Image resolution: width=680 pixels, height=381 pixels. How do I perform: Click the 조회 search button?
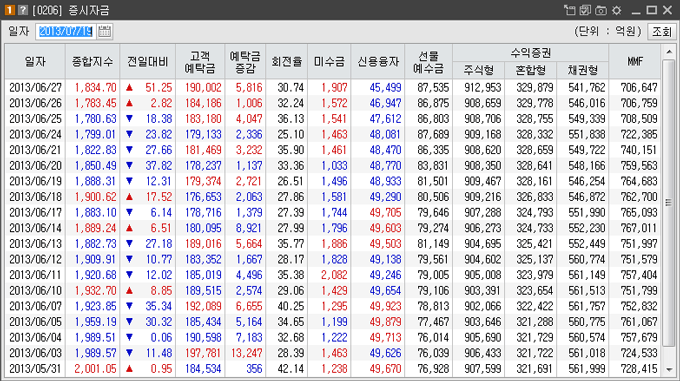coord(662,32)
